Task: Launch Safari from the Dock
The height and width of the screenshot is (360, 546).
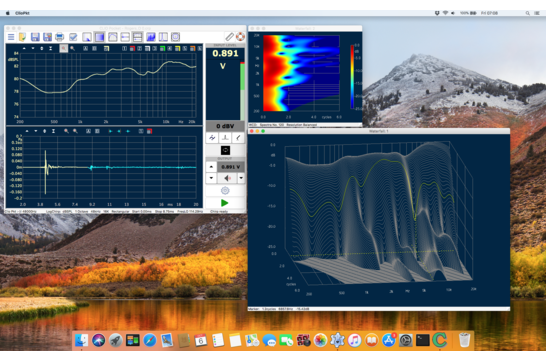Action: 150,340
